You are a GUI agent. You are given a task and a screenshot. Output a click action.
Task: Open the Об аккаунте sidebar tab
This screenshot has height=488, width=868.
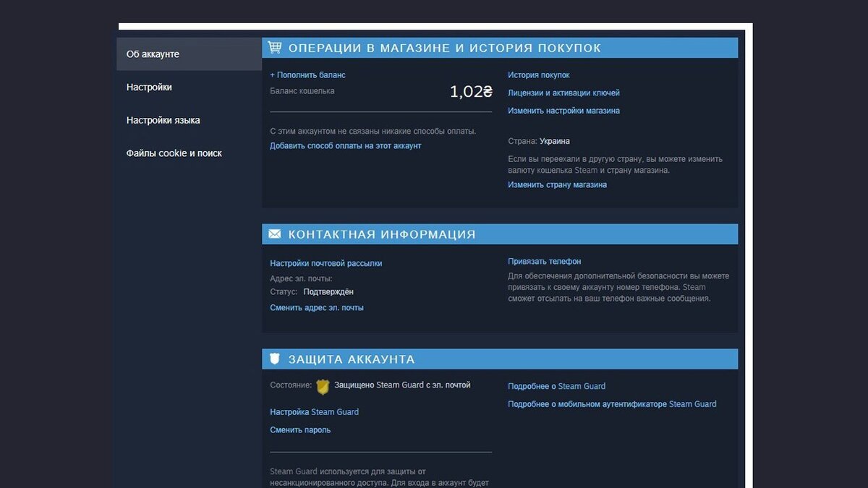(189, 54)
